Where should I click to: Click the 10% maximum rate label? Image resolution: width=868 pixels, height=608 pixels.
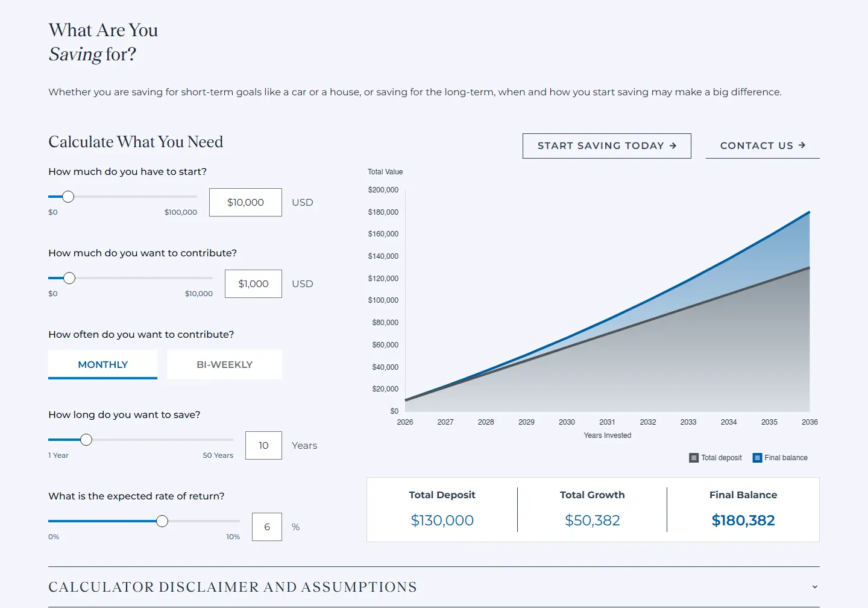[x=233, y=537]
